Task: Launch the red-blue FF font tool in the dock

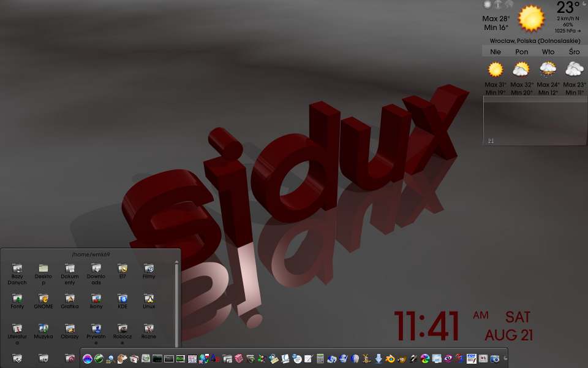Action: pos(460,359)
